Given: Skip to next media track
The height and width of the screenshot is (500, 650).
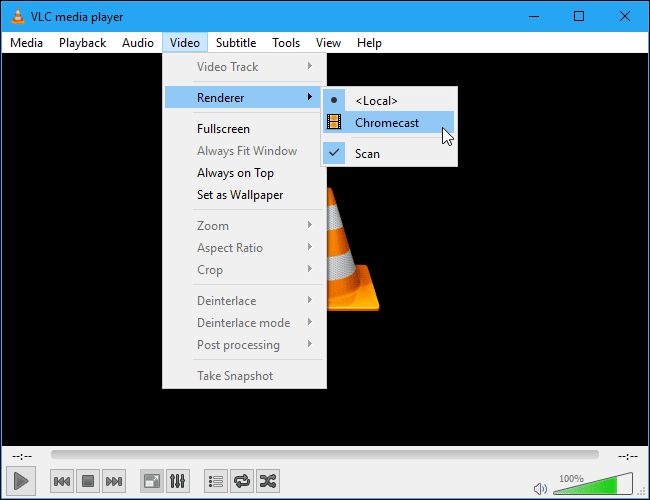Looking at the screenshot, I should click(x=114, y=481).
